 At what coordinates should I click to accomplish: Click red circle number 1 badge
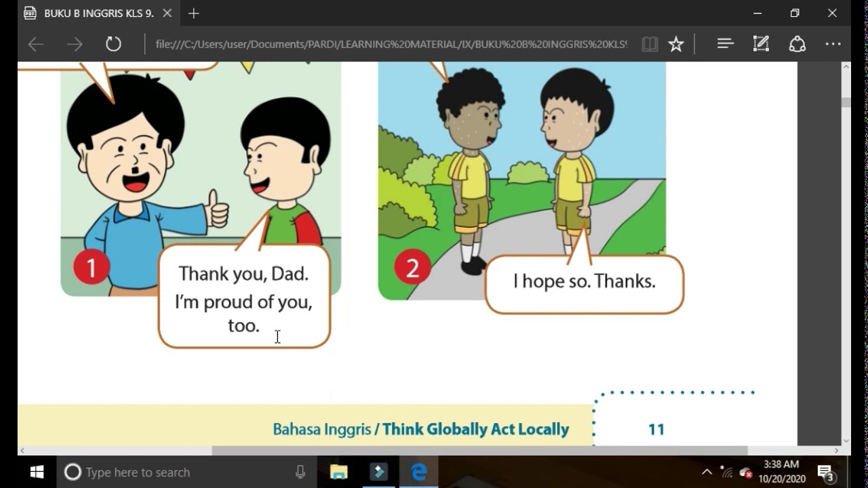point(92,266)
